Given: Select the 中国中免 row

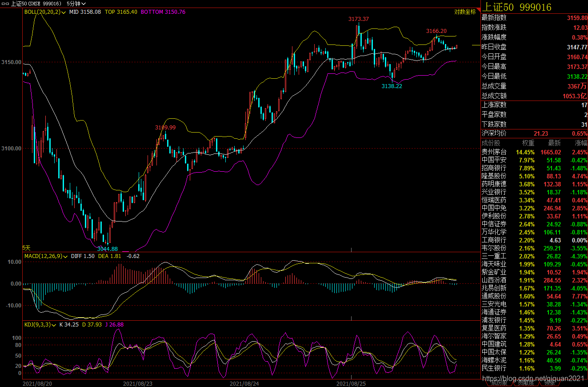Looking at the screenshot, I should [535, 208].
